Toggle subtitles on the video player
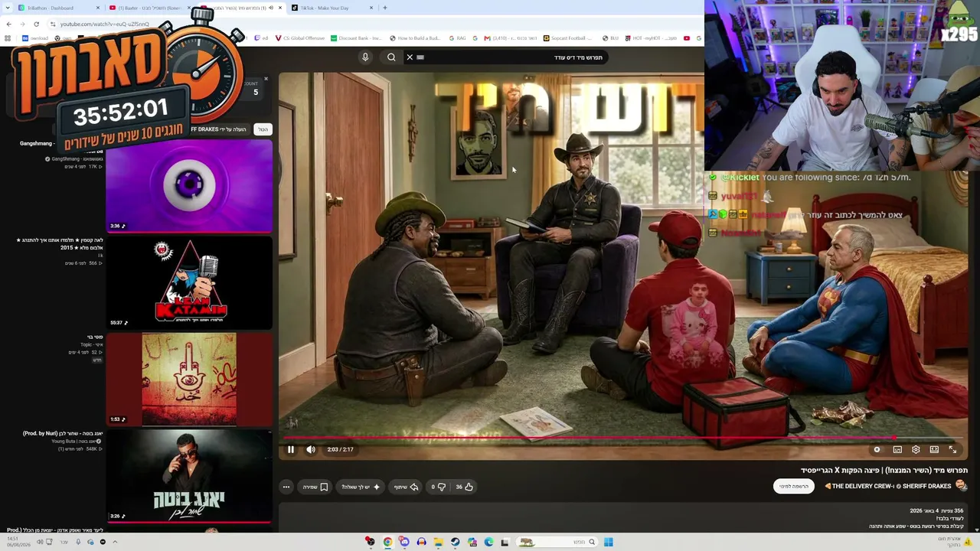The height and width of the screenshot is (551, 980). [897, 449]
